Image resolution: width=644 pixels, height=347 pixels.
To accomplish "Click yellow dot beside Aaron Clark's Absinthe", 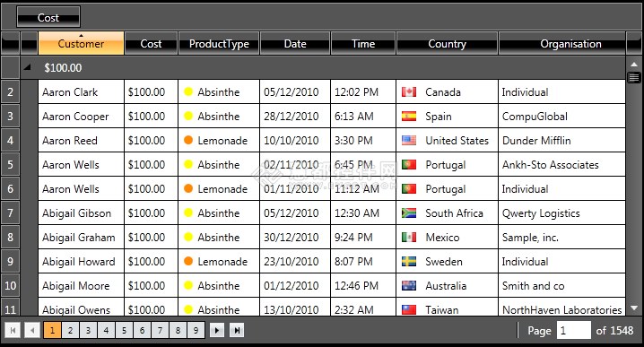I will (x=188, y=91).
